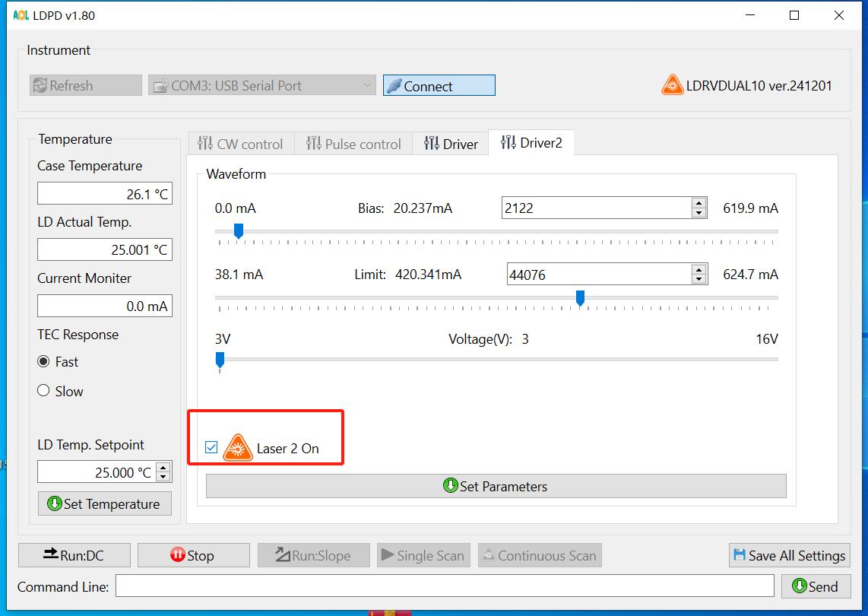Decrease the Limit value with down arrow
The height and width of the screenshot is (616, 868).
click(699, 279)
